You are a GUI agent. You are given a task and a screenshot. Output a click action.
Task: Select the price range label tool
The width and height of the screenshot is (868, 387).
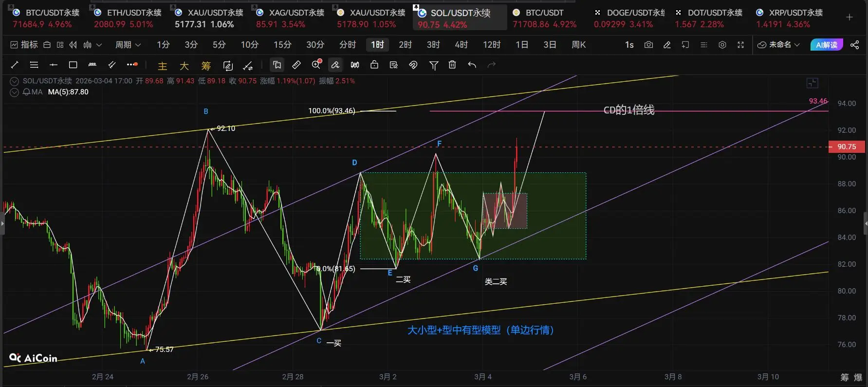click(92, 65)
